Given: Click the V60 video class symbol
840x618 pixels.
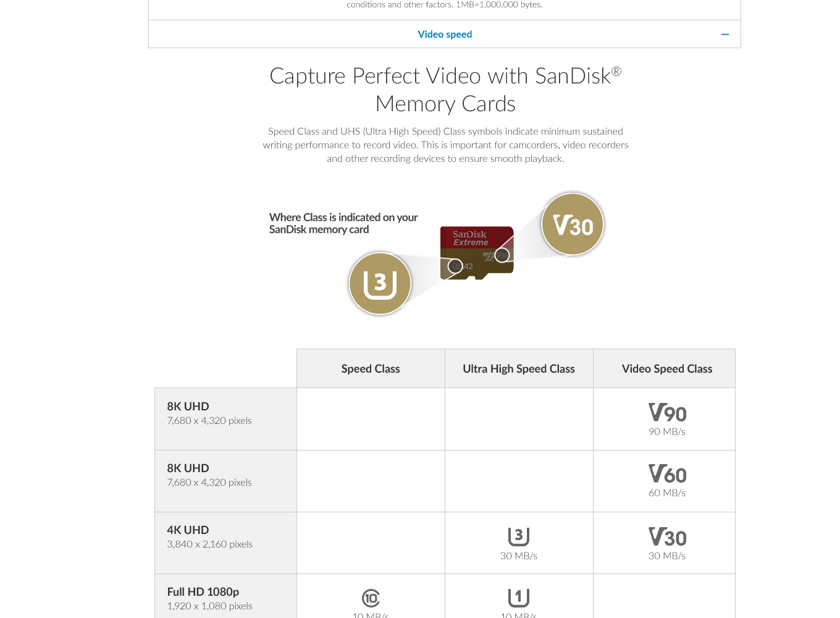Looking at the screenshot, I should pos(667,475).
